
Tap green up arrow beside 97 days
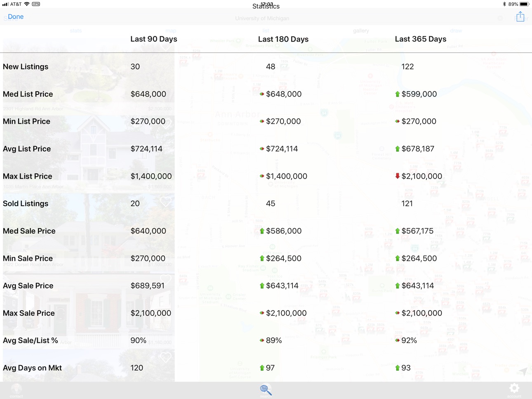pos(262,368)
